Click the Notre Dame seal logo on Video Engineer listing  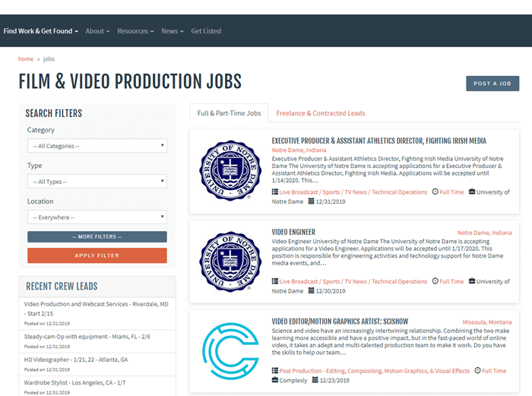click(x=225, y=261)
